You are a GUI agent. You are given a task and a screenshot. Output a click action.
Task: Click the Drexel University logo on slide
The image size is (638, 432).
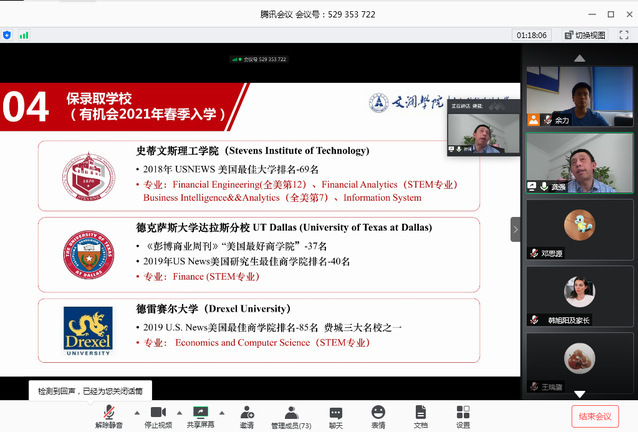click(x=88, y=331)
